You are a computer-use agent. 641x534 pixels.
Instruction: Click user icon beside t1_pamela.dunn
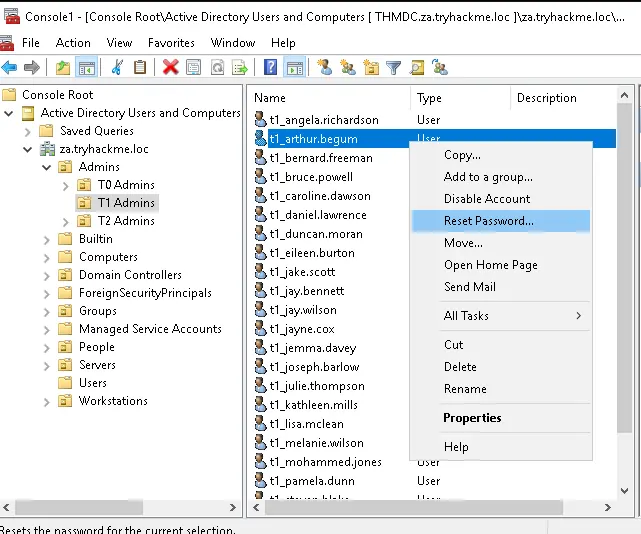click(x=260, y=480)
